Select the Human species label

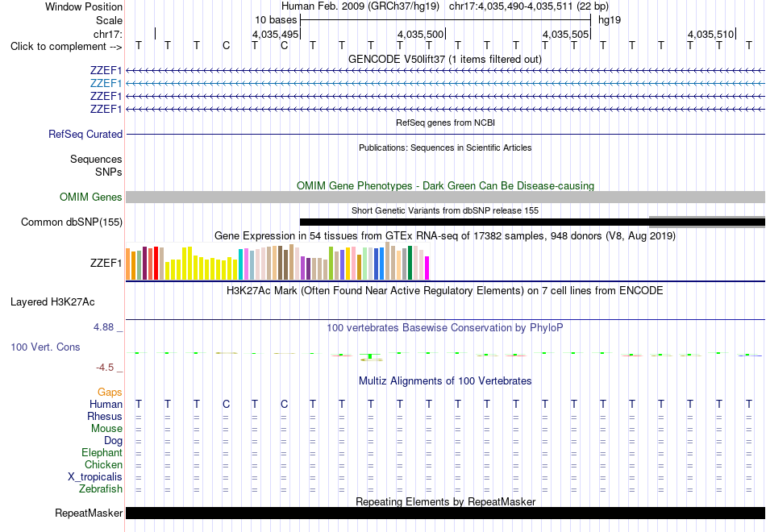coord(106,404)
